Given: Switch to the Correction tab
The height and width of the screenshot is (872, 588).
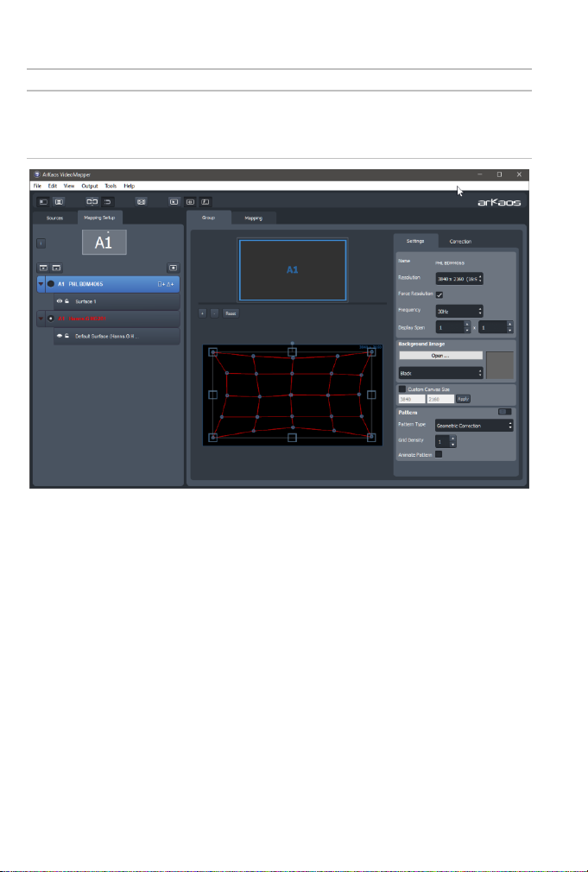Looking at the screenshot, I should click(460, 242).
